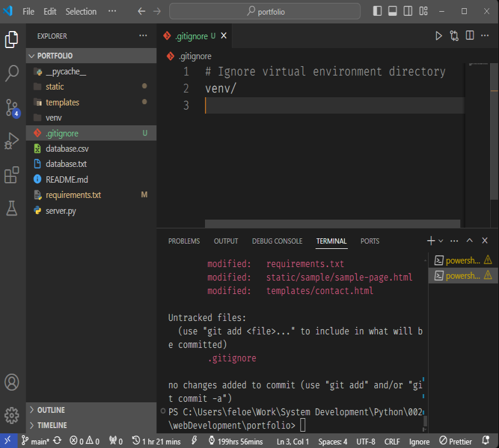Open the Selection menu

[81, 11]
